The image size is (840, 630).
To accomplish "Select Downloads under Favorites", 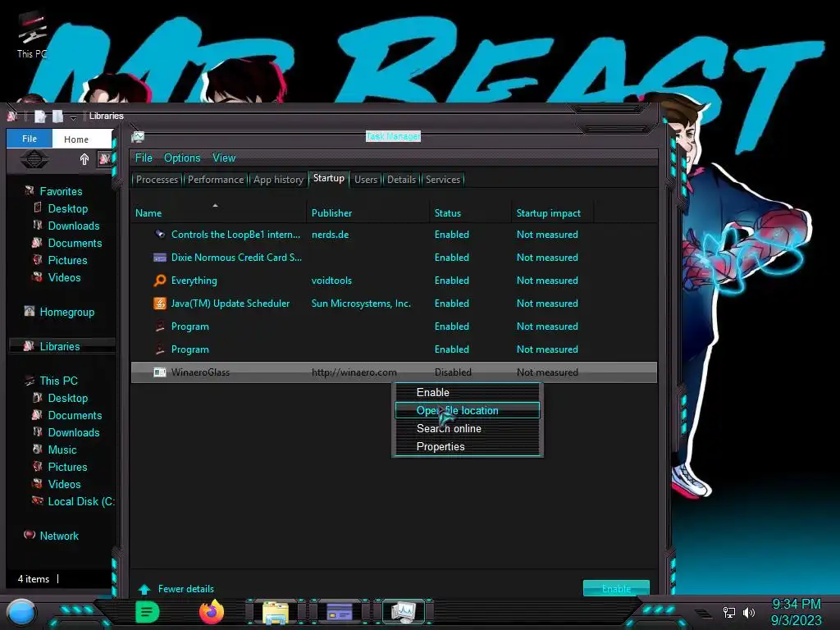I will (73, 226).
